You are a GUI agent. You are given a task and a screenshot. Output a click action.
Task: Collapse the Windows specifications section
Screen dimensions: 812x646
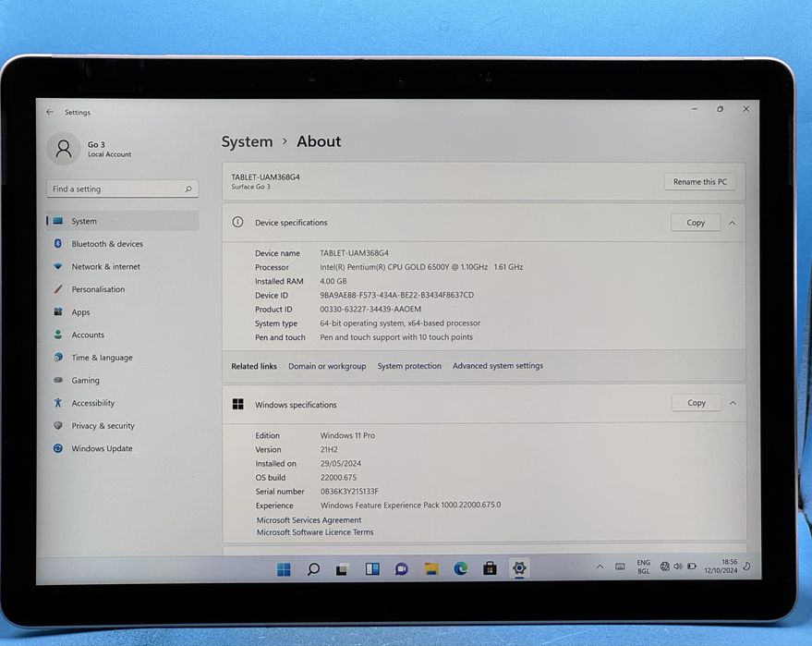click(x=733, y=403)
